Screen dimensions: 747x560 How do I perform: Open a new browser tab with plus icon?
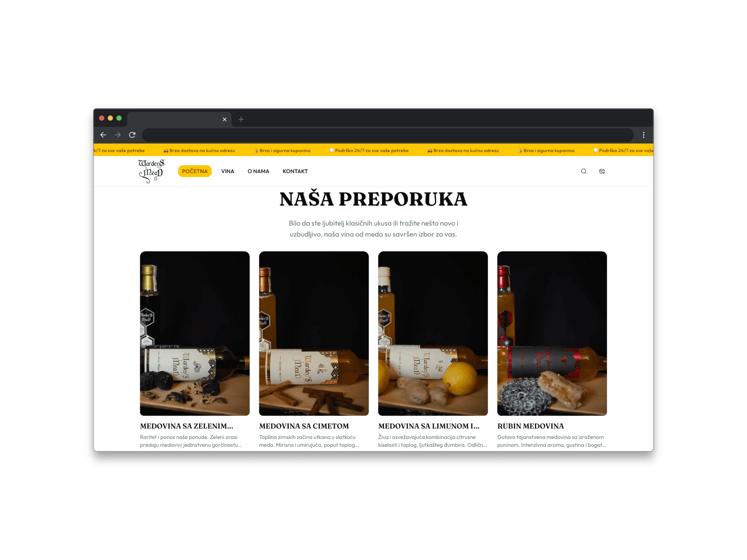click(x=241, y=119)
